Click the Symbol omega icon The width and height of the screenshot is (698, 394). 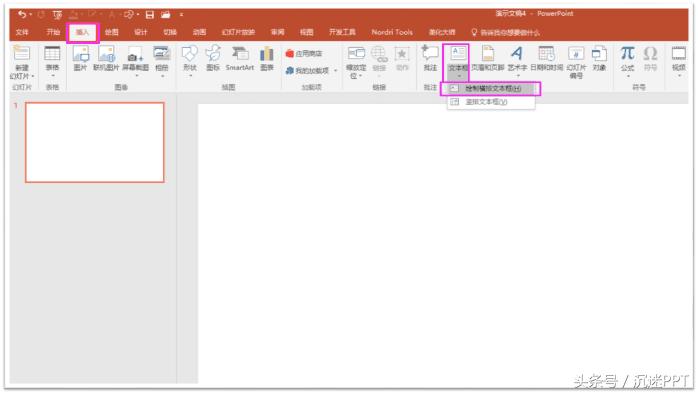point(650,53)
